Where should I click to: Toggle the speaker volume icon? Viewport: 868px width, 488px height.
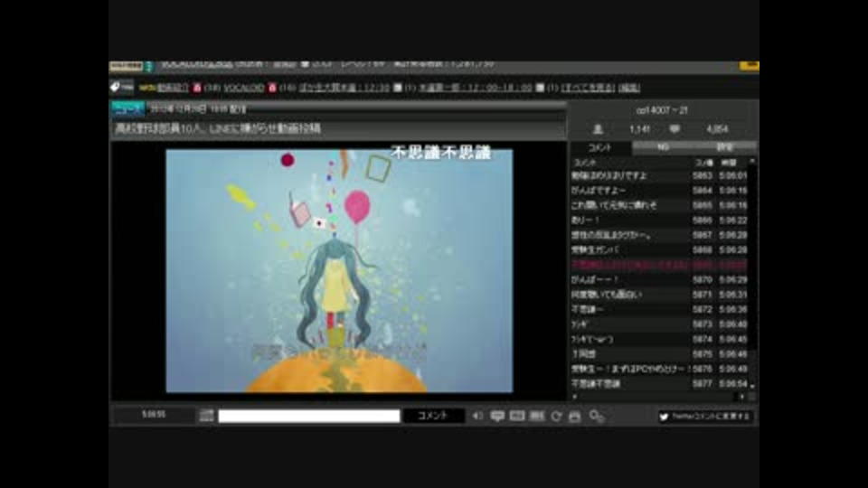click(x=477, y=416)
